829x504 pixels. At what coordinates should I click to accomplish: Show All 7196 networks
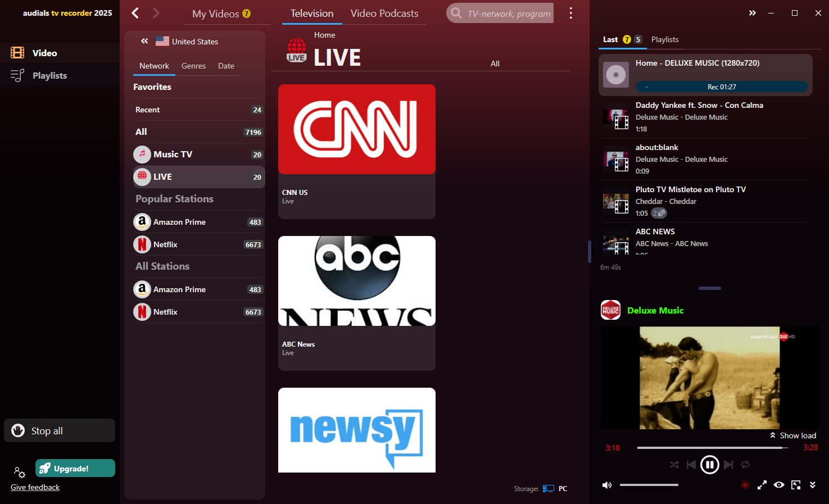pos(198,132)
